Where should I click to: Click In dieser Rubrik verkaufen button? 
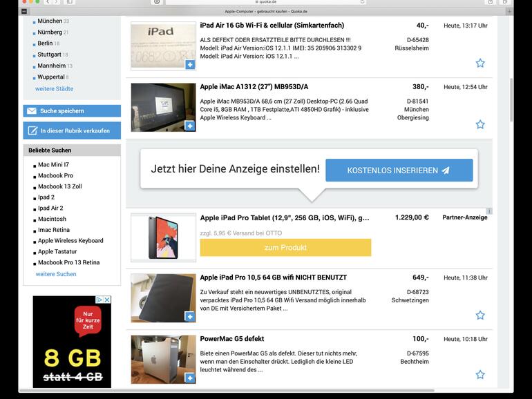72,130
